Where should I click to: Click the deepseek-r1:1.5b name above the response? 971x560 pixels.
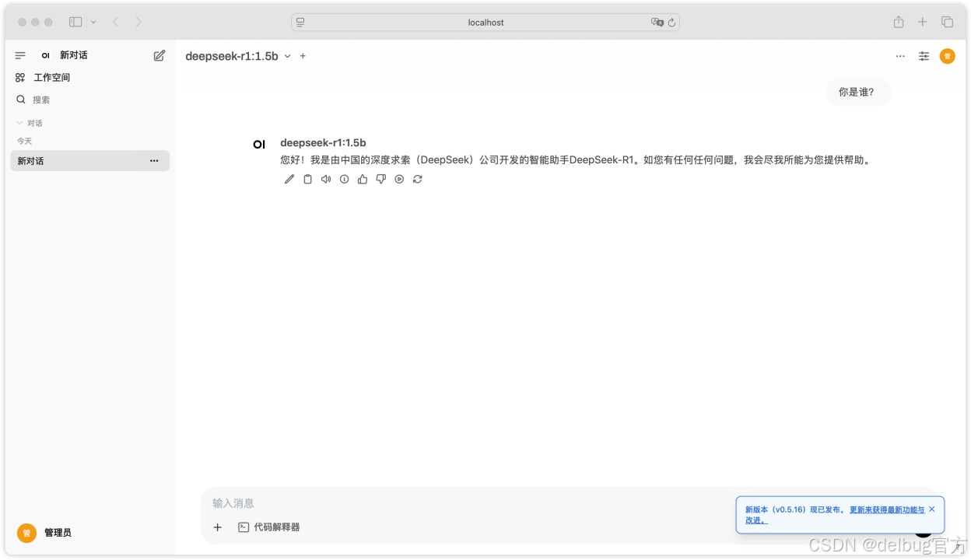(x=323, y=142)
